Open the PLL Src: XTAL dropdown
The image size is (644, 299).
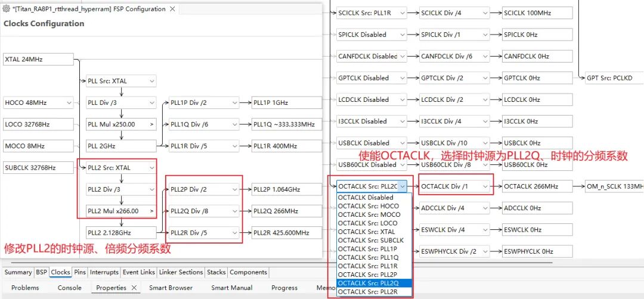(151, 81)
